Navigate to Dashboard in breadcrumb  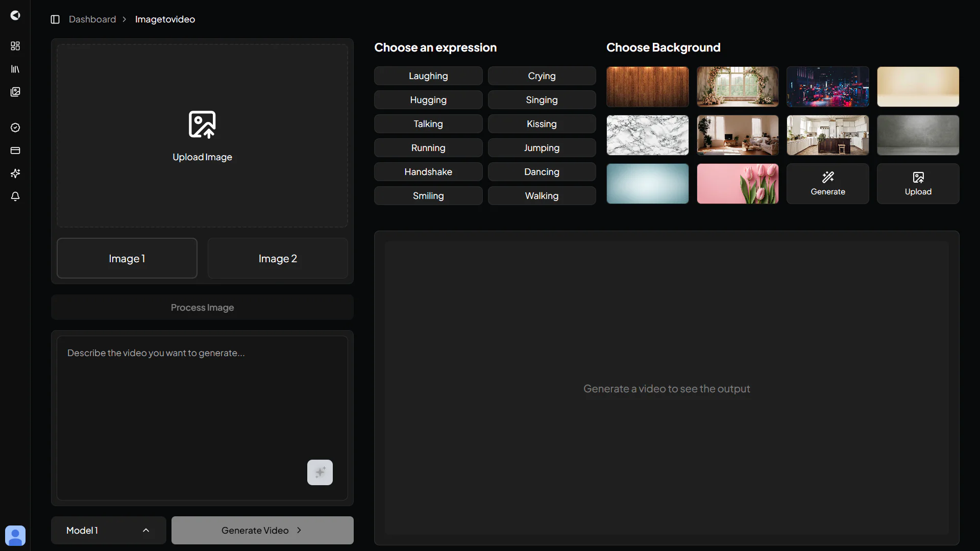[92, 19]
